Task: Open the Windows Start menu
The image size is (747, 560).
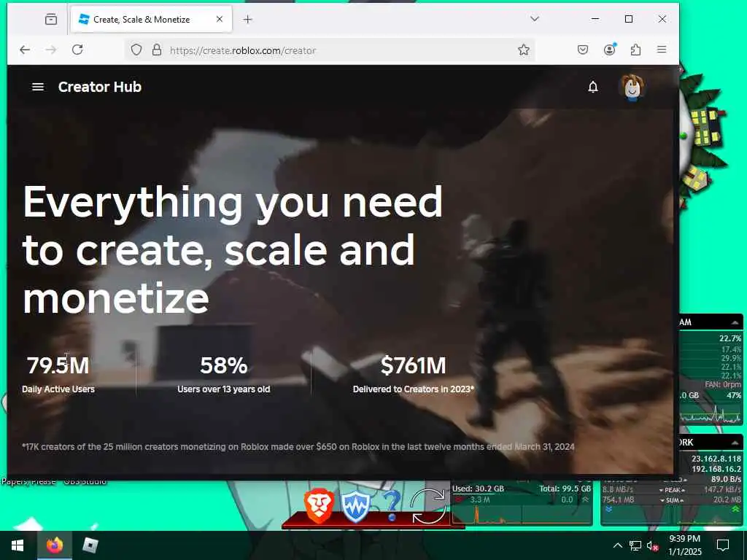Action: 18,545
